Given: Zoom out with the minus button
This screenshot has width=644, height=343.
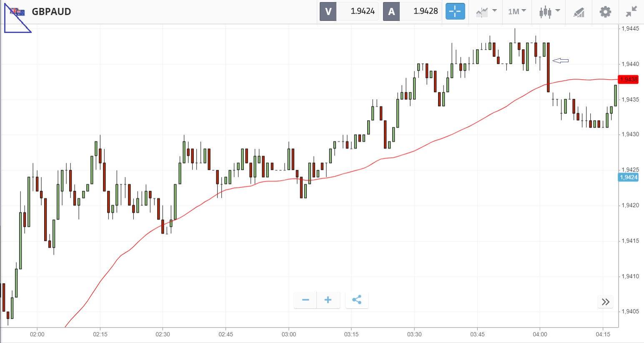Looking at the screenshot, I should coord(306,300).
